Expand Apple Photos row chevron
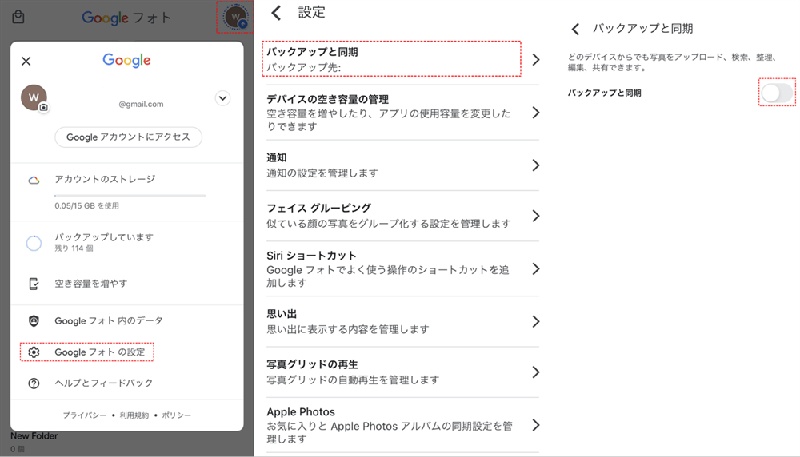Screen dimensions: 800x457 pyautogui.click(x=536, y=425)
